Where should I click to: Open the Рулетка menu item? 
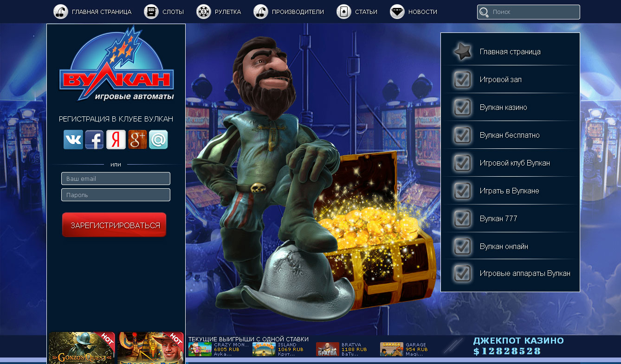click(228, 12)
